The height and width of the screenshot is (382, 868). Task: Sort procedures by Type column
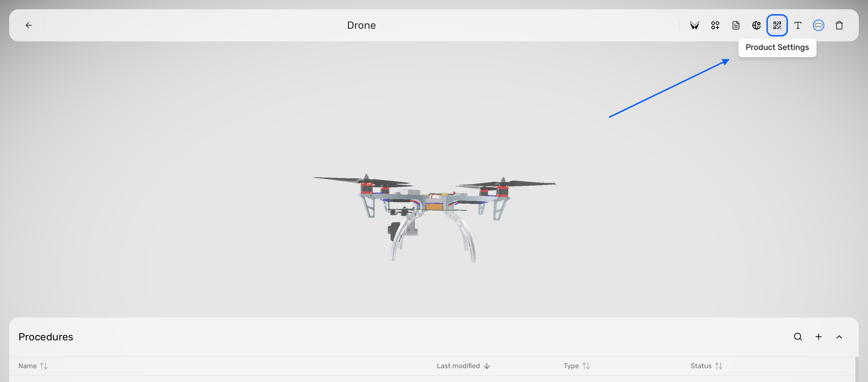577,366
